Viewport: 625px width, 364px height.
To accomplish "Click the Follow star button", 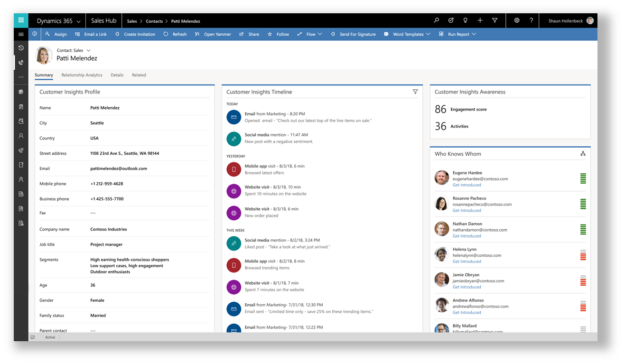I will click(278, 34).
